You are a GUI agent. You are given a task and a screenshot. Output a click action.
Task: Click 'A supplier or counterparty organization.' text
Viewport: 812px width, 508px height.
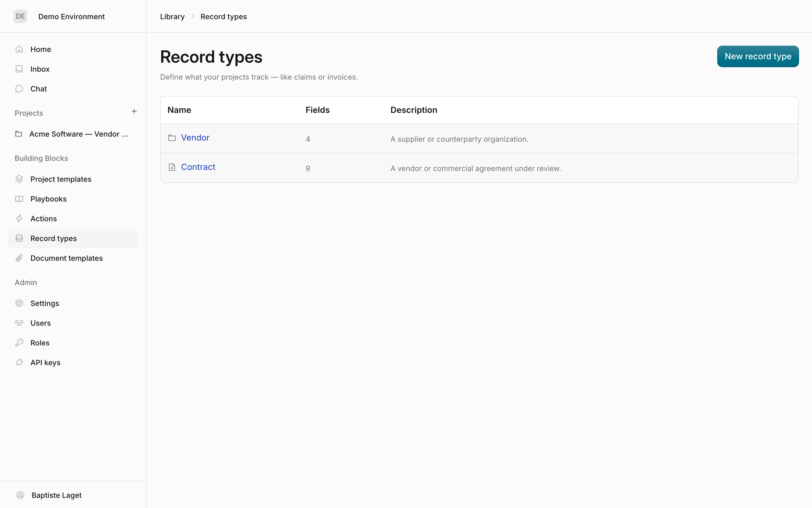coord(459,139)
